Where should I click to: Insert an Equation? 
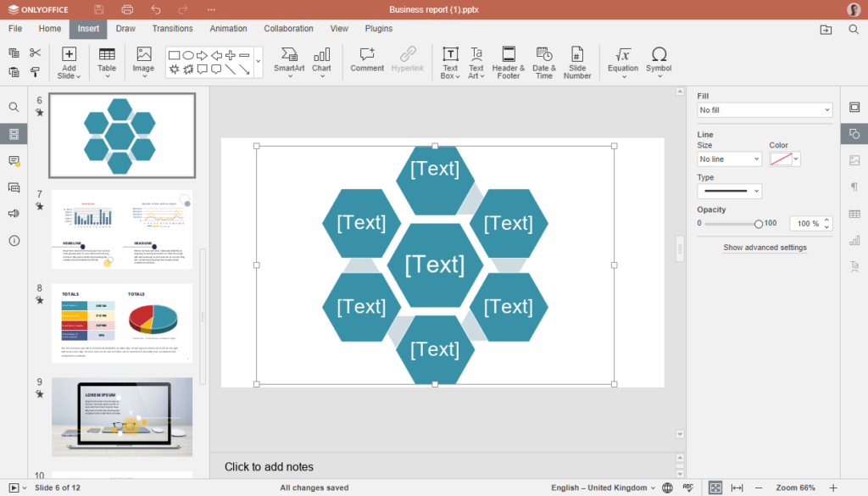[x=622, y=61]
